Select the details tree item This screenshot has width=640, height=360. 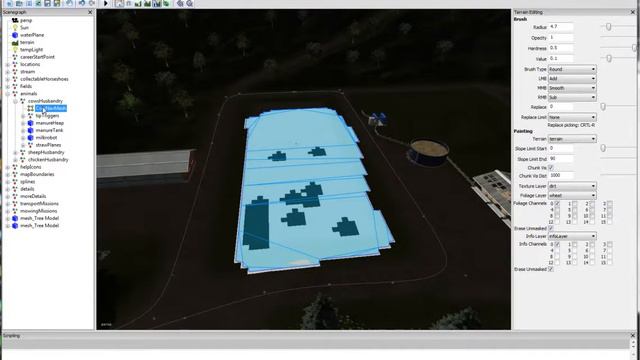[27, 189]
